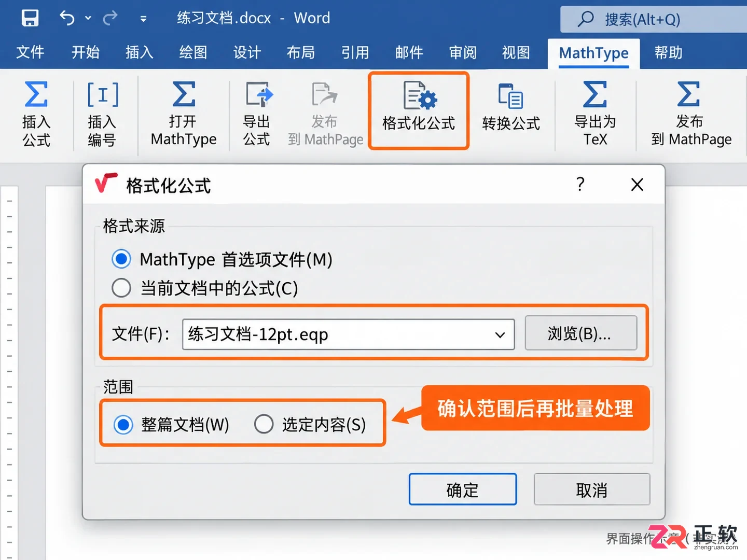Select the 整篇文档(W) range option
This screenshot has height=560, width=747.
coord(123,425)
